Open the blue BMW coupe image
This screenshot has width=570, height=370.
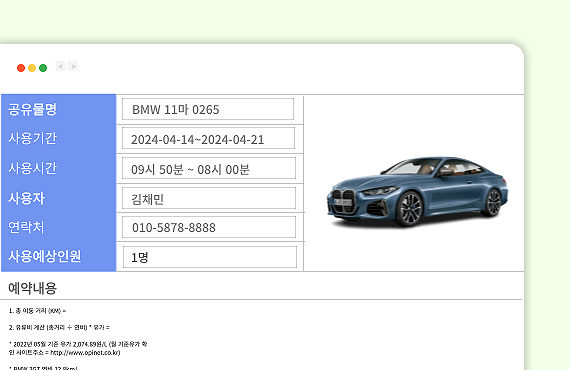click(x=417, y=192)
